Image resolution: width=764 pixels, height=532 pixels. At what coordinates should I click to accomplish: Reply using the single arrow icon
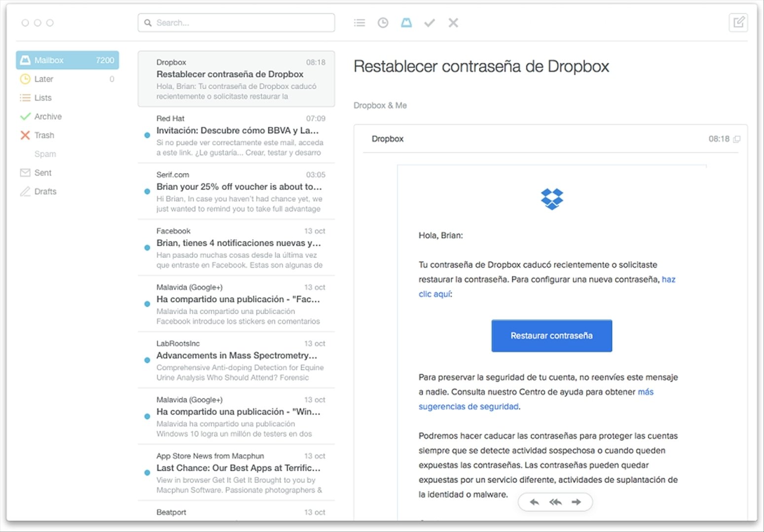(534, 502)
